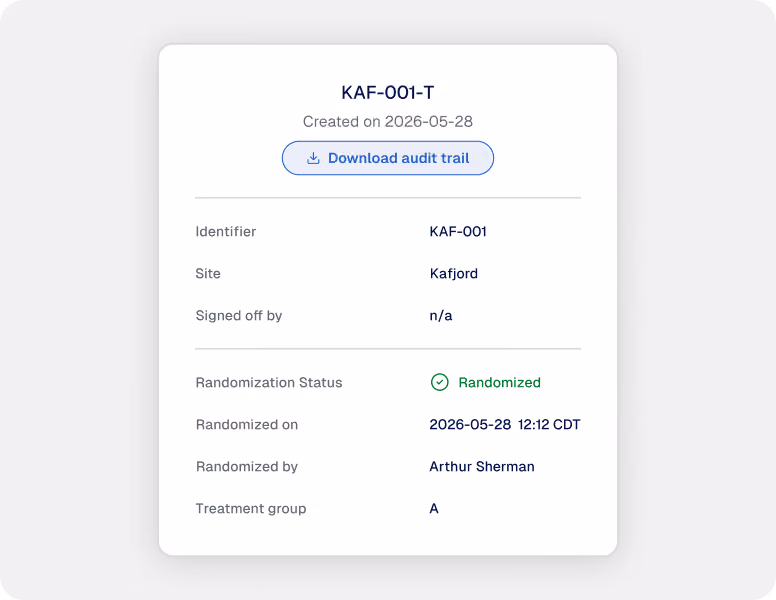This screenshot has height=600, width=776.
Task: Click the green Randomized status text
Action: click(x=499, y=382)
